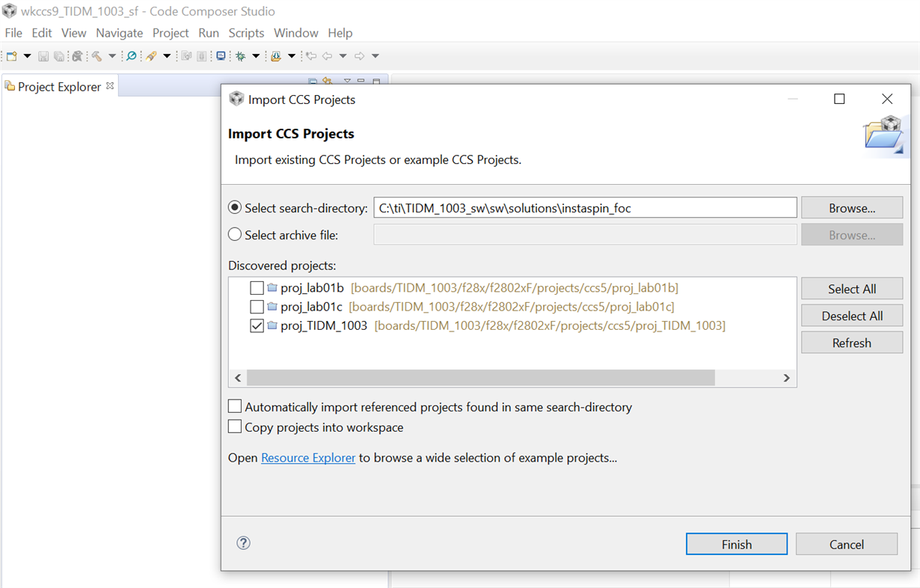Click the right arrow of the projects list scrollbar
The width and height of the screenshot is (920, 588).
click(x=786, y=378)
